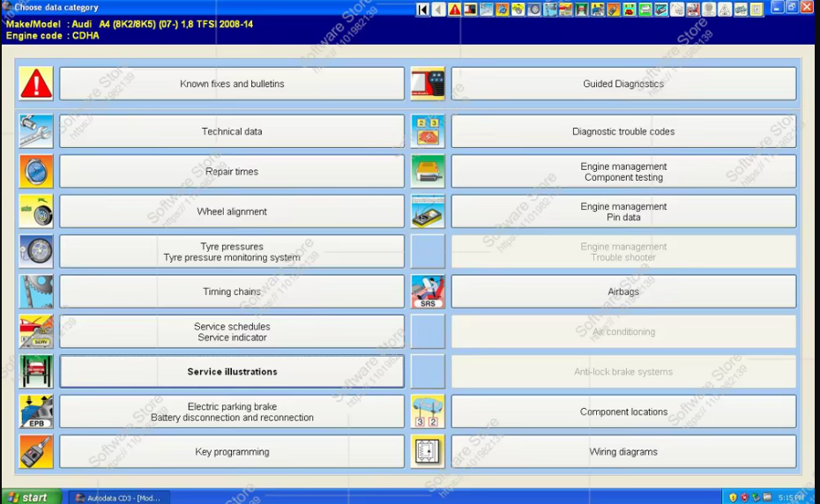Viewport: 820px width, 504px height.
Task: Click the trouble codes icon in top toolbar
Action: [630, 10]
